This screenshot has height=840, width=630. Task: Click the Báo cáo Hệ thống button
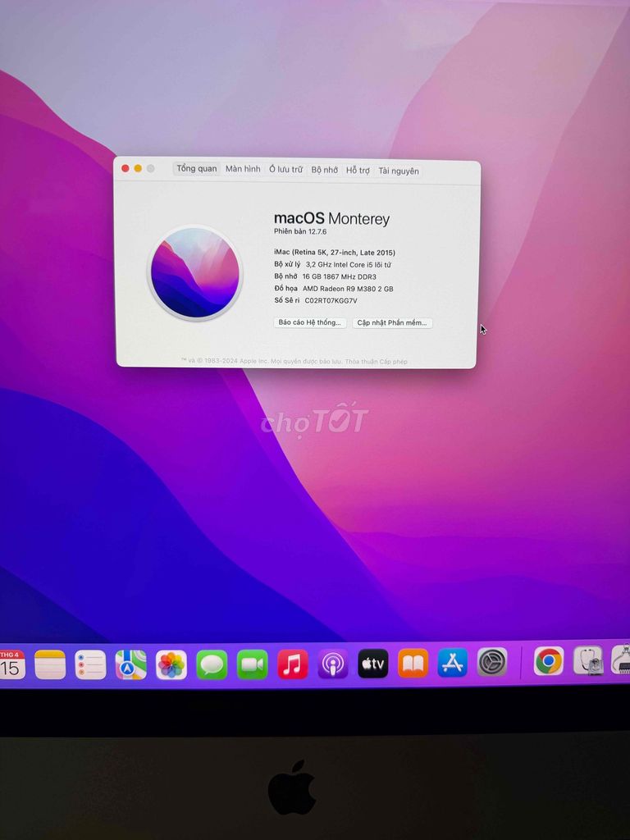tap(309, 322)
